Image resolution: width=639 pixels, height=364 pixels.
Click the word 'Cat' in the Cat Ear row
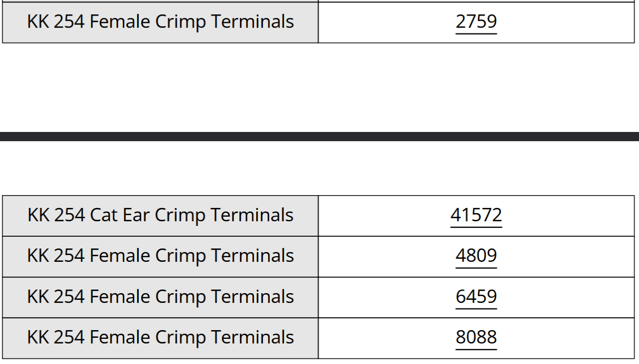point(104,215)
